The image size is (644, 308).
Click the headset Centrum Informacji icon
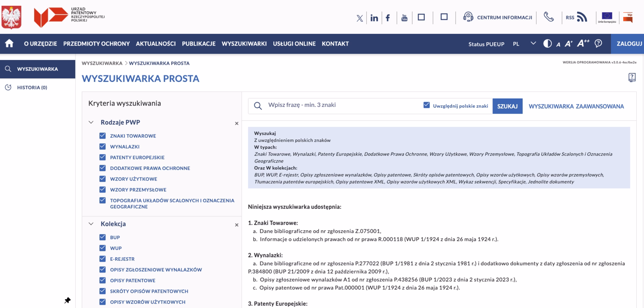(x=468, y=17)
